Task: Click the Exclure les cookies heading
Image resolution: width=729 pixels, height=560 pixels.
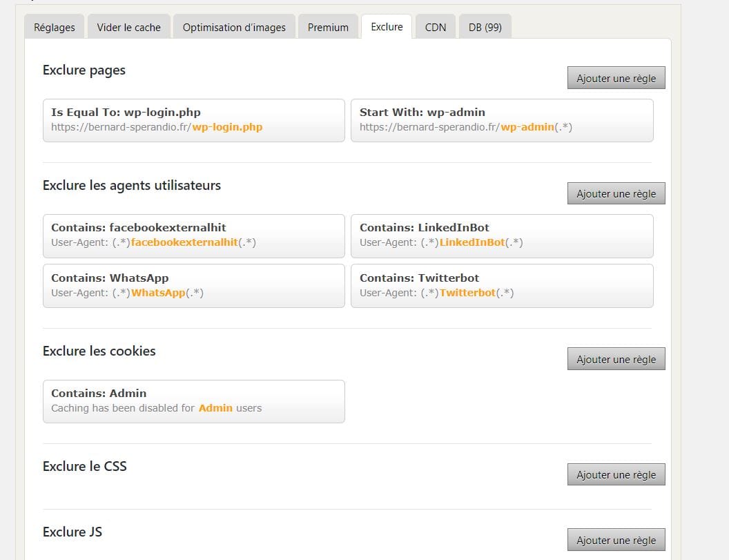Action: [x=99, y=351]
